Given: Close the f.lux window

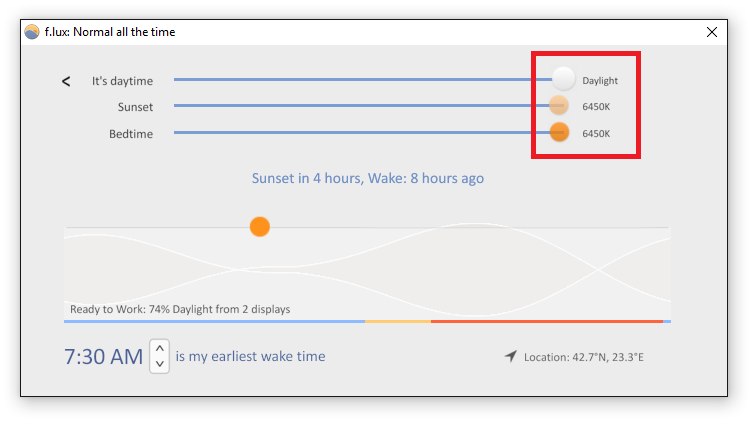Looking at the screenshot, I should point(712,32).
